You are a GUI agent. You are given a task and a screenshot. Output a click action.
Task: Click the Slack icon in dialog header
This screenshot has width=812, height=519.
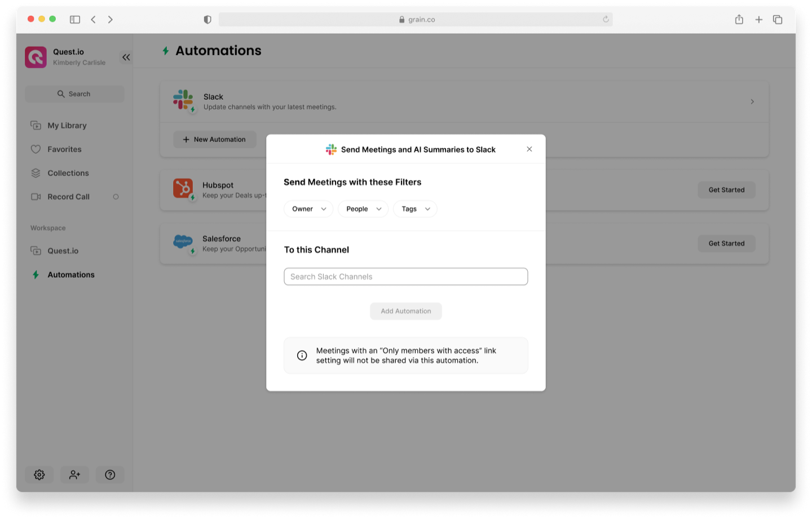331,149
